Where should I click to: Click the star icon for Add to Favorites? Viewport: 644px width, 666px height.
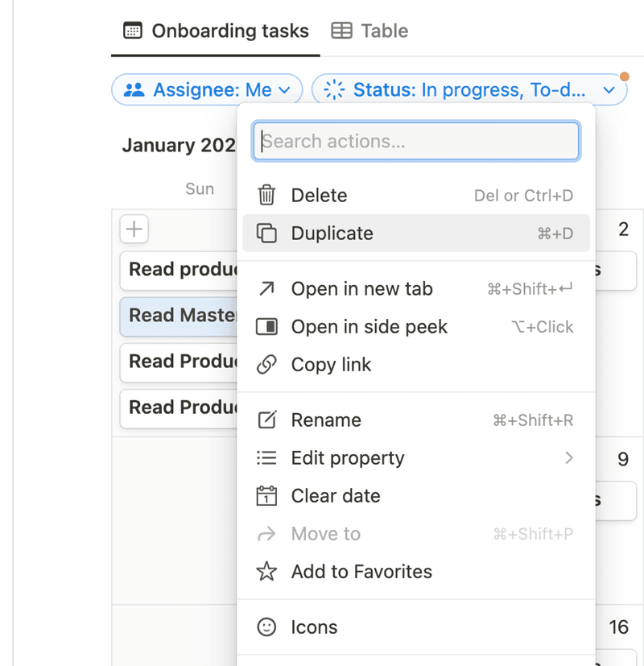266,571
